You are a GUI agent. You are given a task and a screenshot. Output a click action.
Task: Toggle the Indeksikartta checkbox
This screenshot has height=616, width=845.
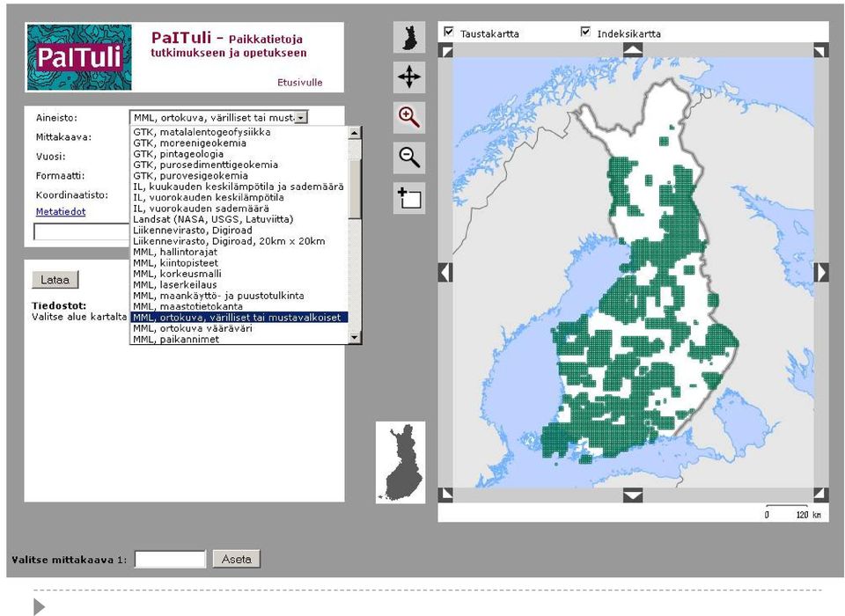(x=586, y=32)
